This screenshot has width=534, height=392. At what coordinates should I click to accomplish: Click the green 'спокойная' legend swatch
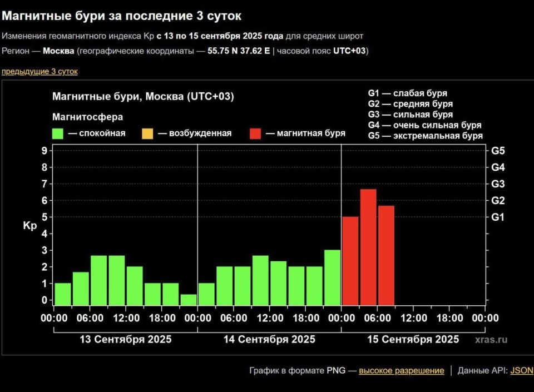pos(58,132)
